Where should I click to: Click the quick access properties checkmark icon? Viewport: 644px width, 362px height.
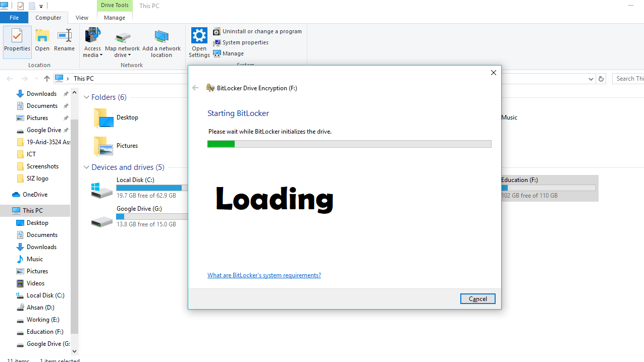(21, 6)
